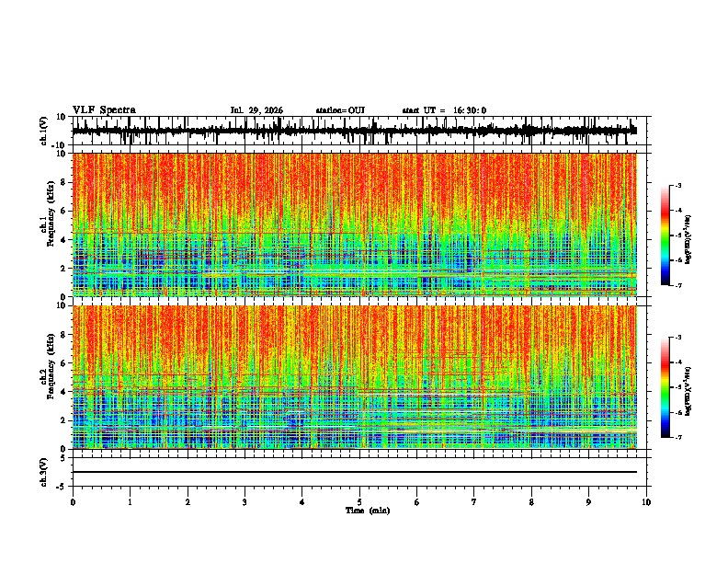Click the '4' kHz tick on ch.2 spectrogram
The width and height of the screenshot is (728, 563).
64,392
